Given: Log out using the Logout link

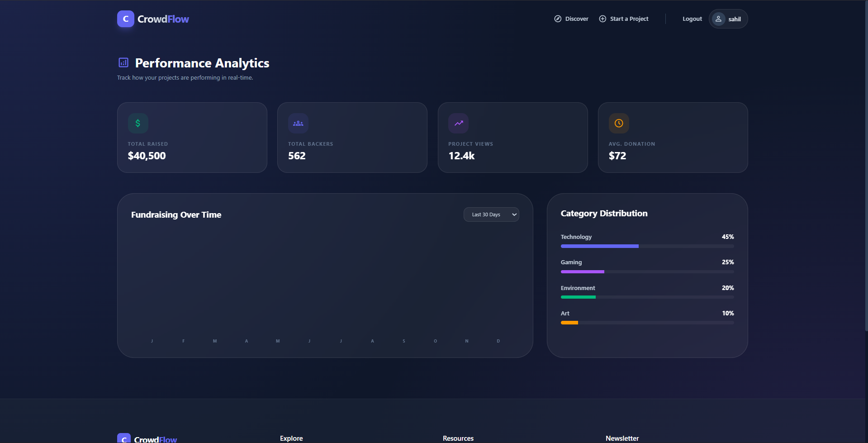Looking at the screenshot, I should (x=692, y=19).
